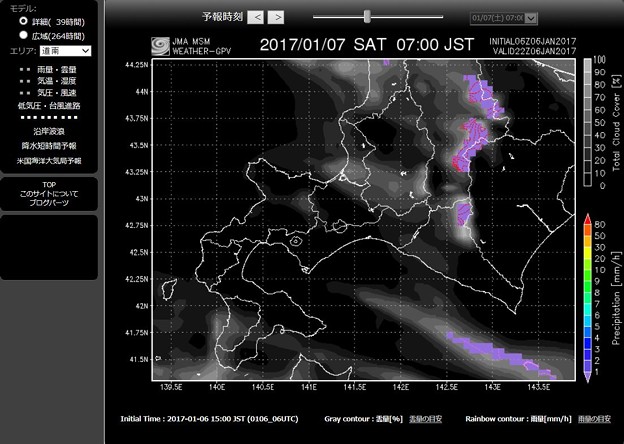Open the 沿岸波浪 forecast link
The height and width of the screenshot is (444, 624).
[48, 131]
